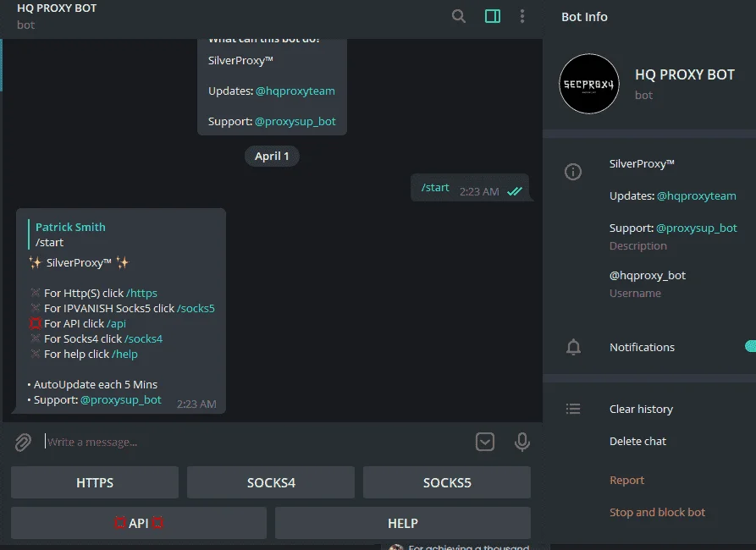
Task: Click the /https command link
Action: pos(141,293)
